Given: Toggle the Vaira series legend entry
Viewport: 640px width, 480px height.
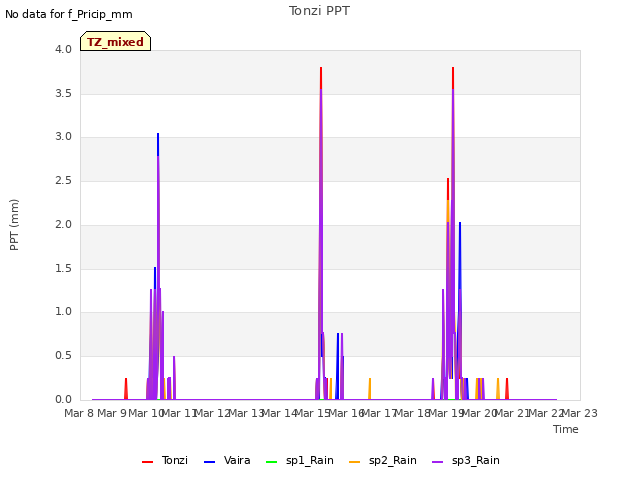Looking at the screenshot, I should 227,461.
